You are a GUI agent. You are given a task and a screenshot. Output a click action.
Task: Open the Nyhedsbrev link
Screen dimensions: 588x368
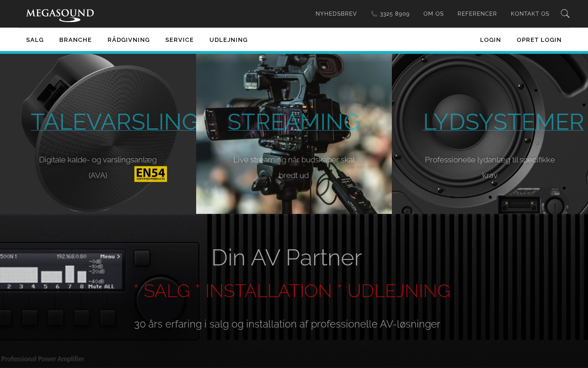click(336, 14)
